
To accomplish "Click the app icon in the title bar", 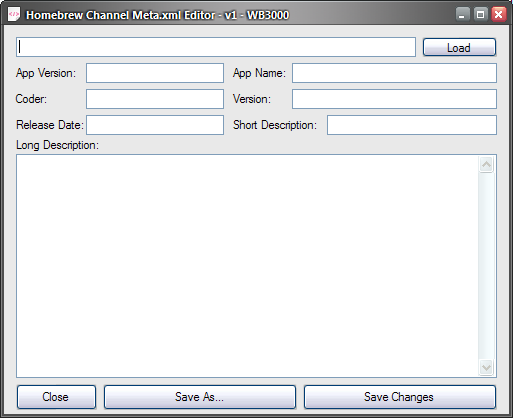I will [x=14, y=15].
